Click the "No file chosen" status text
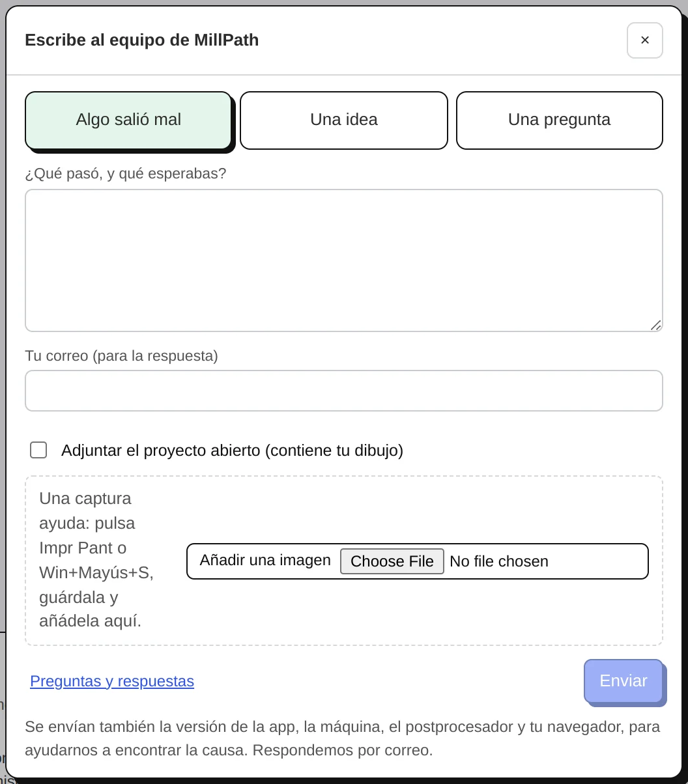Image resolution: width=688 pixels, height=784 pixels. tap(499, 561)
